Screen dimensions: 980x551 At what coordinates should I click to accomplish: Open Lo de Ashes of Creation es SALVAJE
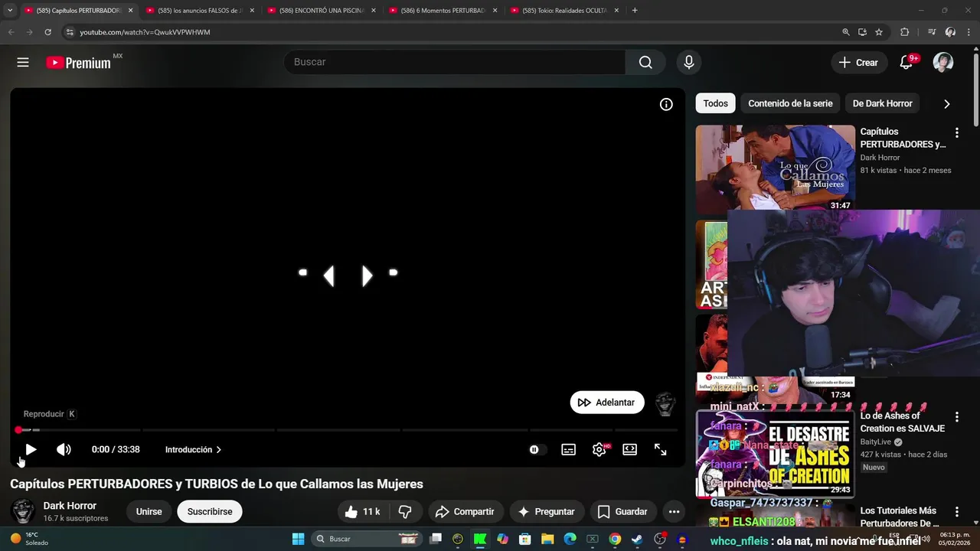[902, 422]
